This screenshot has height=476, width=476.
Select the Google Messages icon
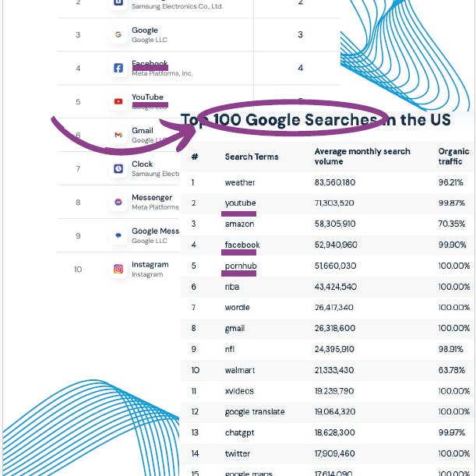tap(118, 235)
